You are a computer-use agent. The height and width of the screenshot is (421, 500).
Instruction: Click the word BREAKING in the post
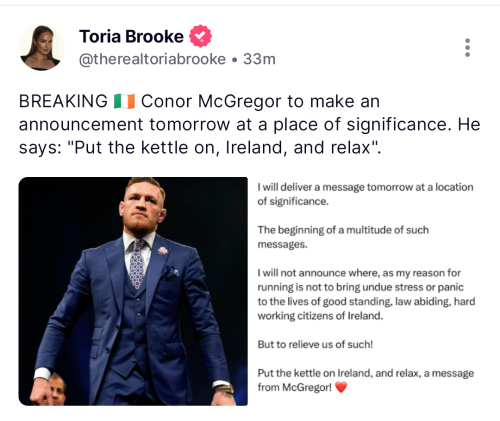coord(63,101)
